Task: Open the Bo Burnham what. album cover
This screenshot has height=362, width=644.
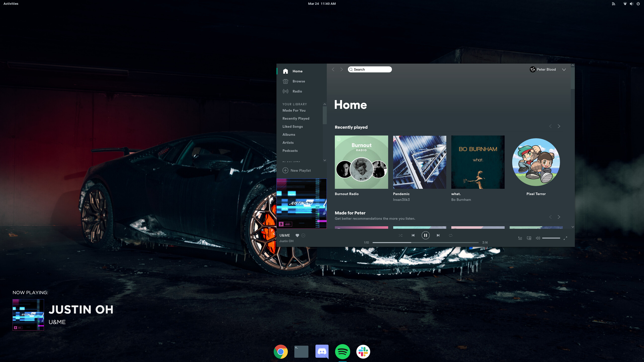Action: (478, 162)
